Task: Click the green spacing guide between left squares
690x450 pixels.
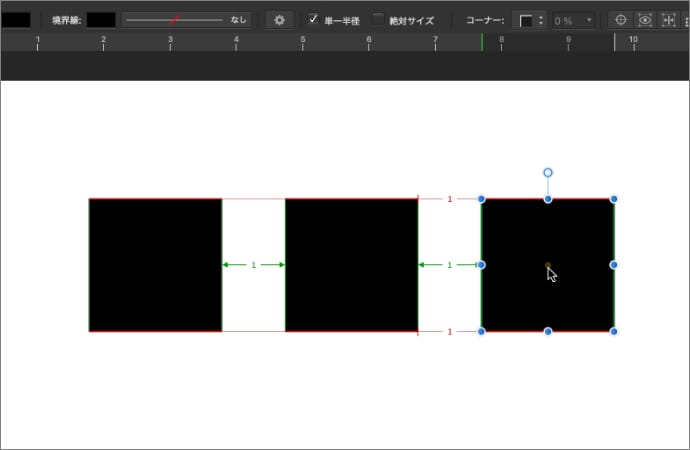Action: coord(253,265)
